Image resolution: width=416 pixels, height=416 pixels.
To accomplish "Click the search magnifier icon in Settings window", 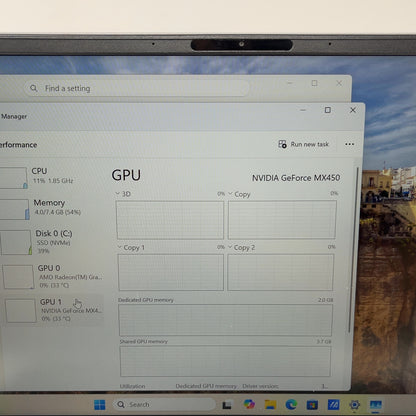I will point(34,88).
